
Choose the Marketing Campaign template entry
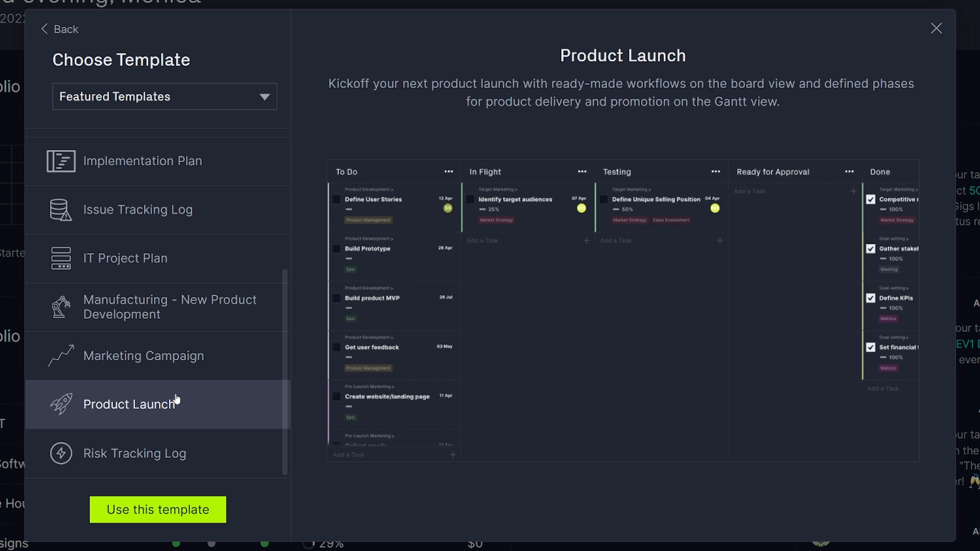coord(144,356)
